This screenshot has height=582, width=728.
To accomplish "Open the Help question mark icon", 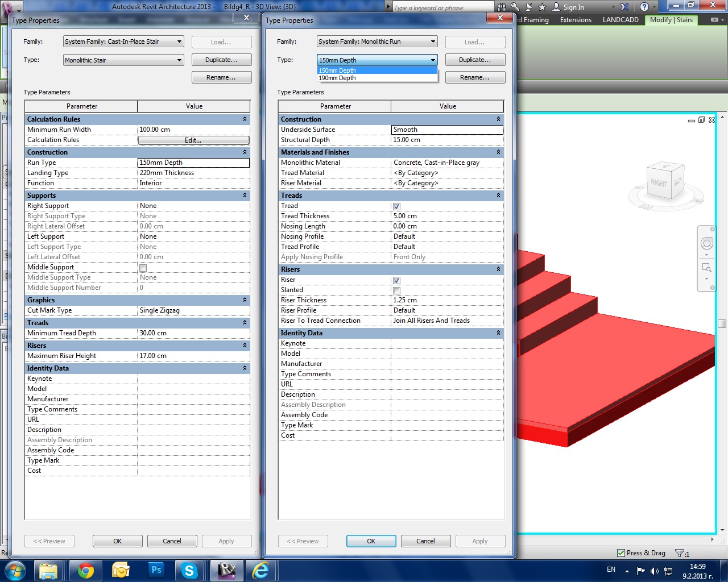I will pos(644,7).
